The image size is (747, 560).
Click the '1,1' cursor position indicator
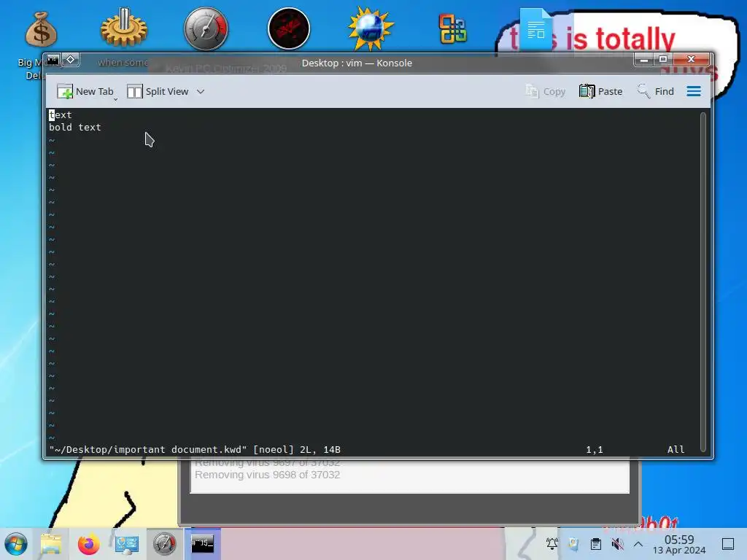594,449
